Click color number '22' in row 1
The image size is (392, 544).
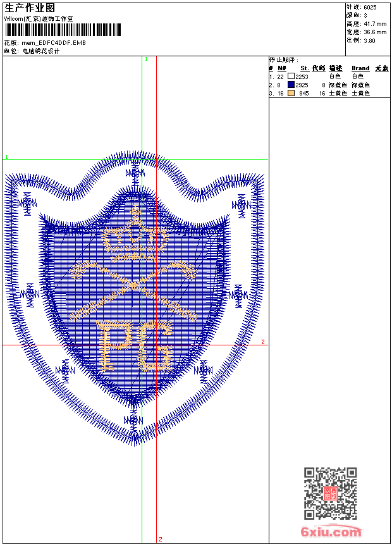pyautogui.click(x=280, y=77)
